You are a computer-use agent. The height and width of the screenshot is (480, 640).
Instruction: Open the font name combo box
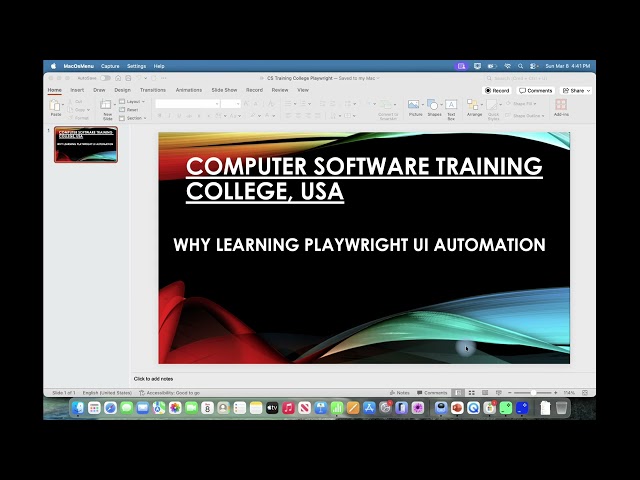(x=187, y=104)
